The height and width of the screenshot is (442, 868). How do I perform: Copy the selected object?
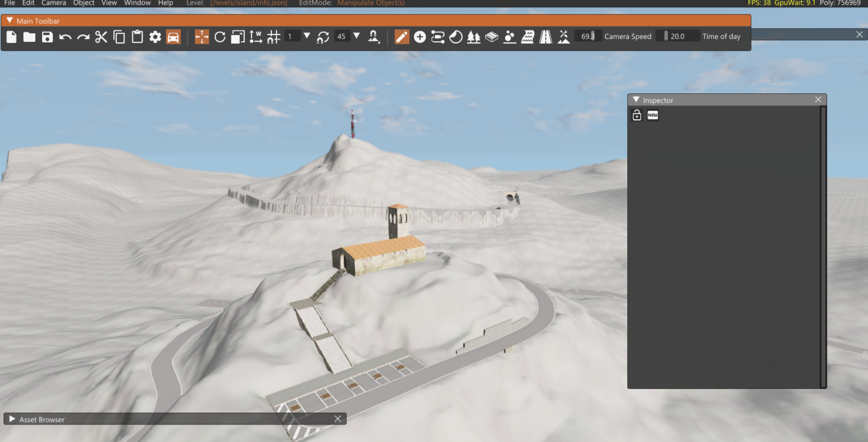tap(119, 37)
